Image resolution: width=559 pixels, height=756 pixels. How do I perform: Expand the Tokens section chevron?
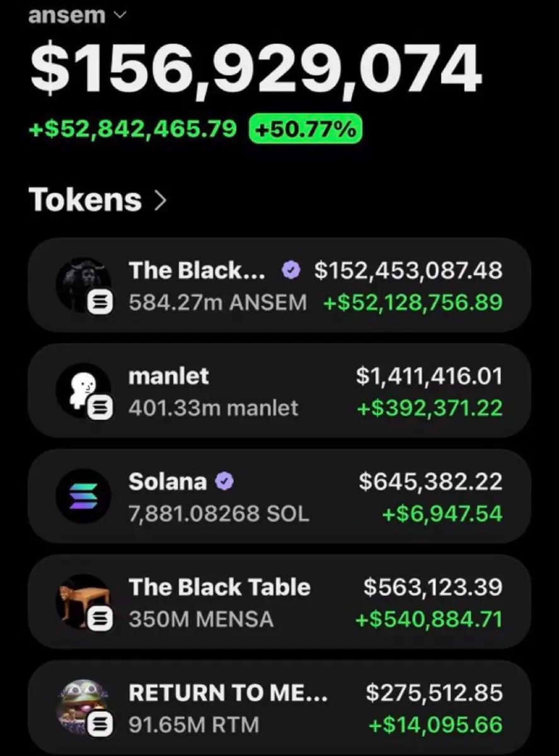[160, 200]
